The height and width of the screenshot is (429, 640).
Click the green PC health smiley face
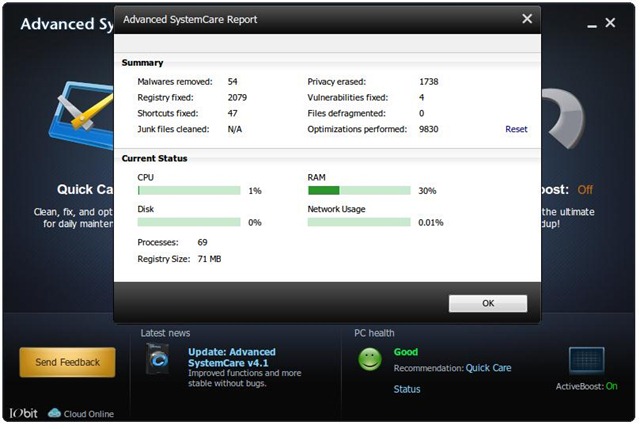pyautogui.click(x=370, y=358)
